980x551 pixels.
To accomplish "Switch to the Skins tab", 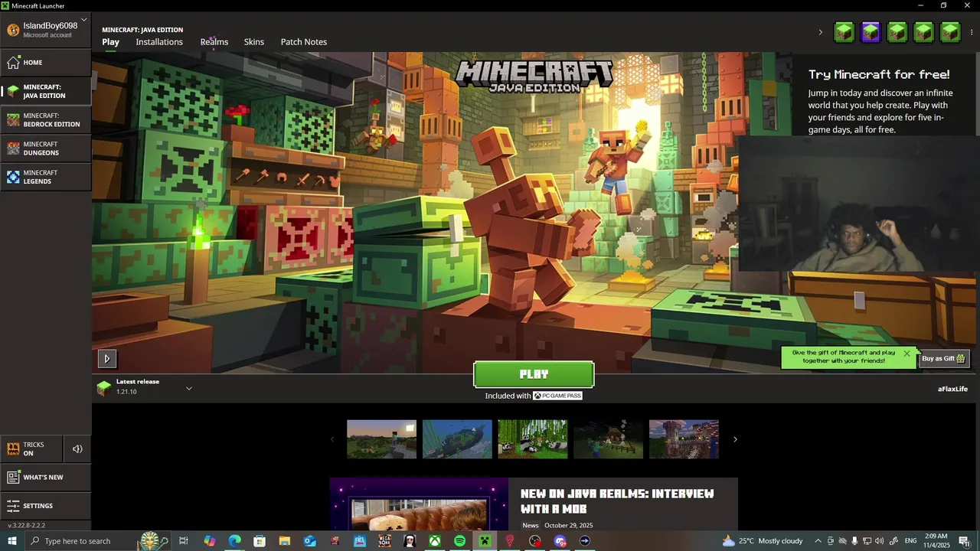I will point(254,42).
